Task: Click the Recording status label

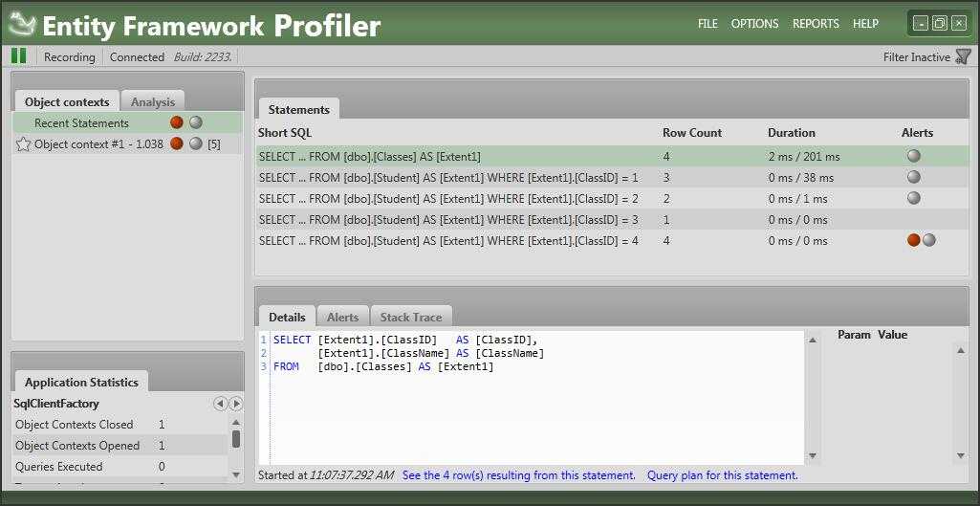Action: (70, 57)
